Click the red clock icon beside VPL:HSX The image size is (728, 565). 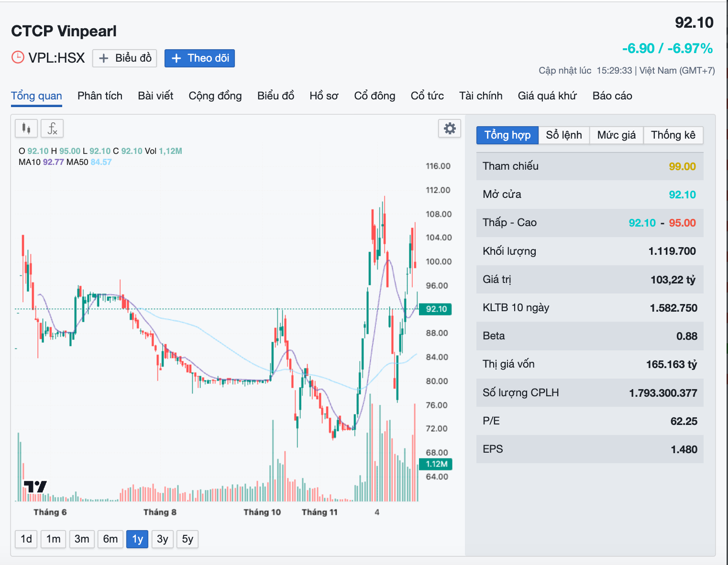tap(18, 58)
